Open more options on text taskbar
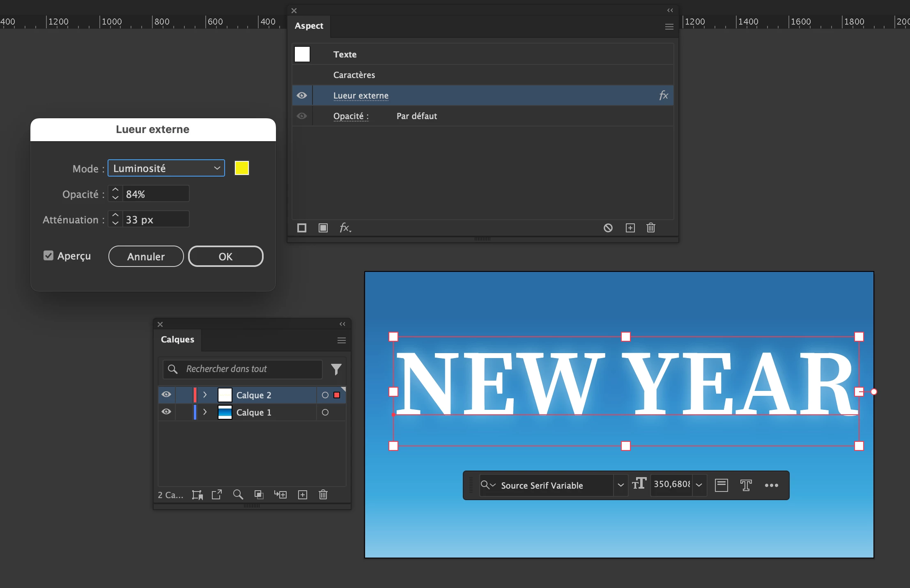Image resolution: width=910 pixels, height=588 pixels. coord(771,485)
